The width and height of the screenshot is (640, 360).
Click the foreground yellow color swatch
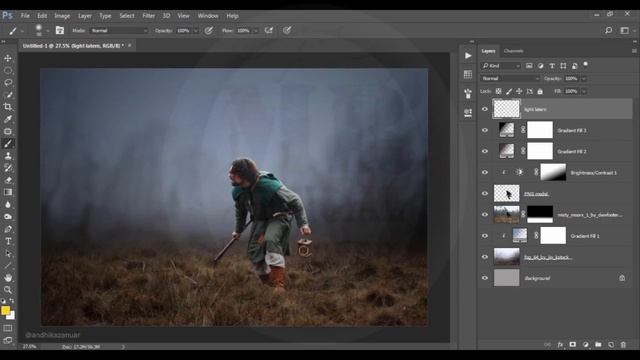5,311
